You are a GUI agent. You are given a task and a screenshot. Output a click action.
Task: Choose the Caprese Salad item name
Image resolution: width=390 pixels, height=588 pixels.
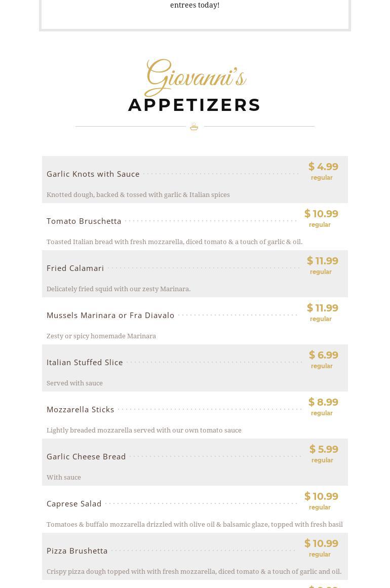click(74, 503)
